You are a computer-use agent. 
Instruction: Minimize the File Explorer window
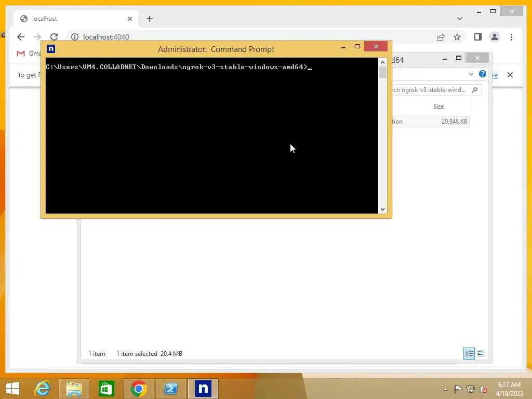[x=445, y=59]
